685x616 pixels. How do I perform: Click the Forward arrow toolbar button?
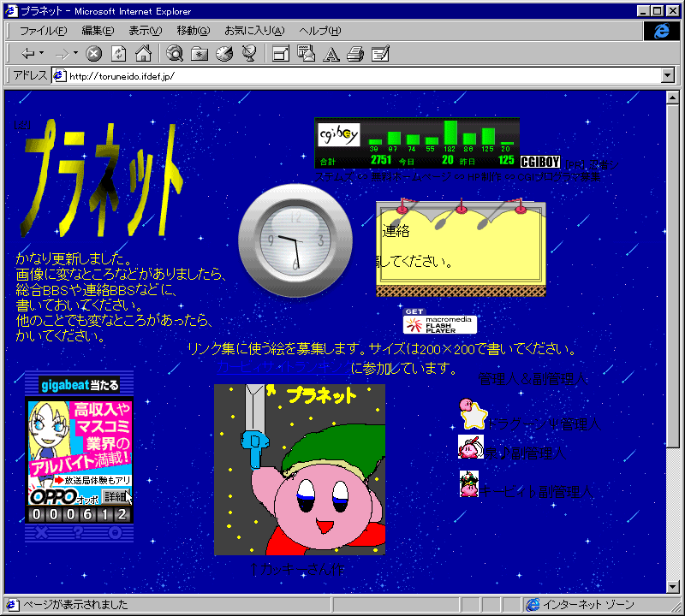(62, 54)
